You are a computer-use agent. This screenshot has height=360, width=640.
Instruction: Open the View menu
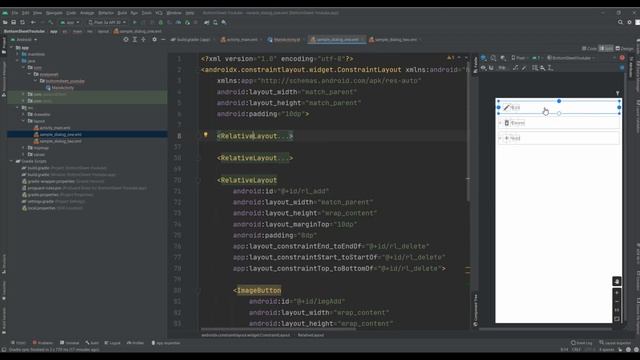click(x=37, y=13)
